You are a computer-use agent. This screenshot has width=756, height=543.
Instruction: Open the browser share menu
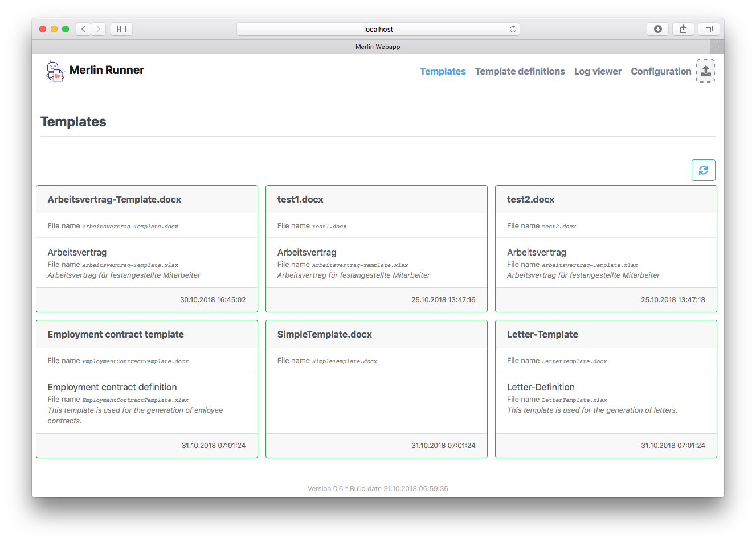(683, 28)
